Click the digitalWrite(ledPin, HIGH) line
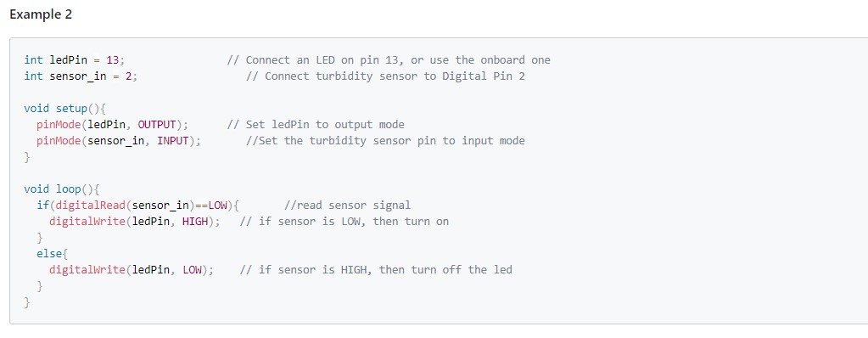868x338 pixels. pos(135,222)
